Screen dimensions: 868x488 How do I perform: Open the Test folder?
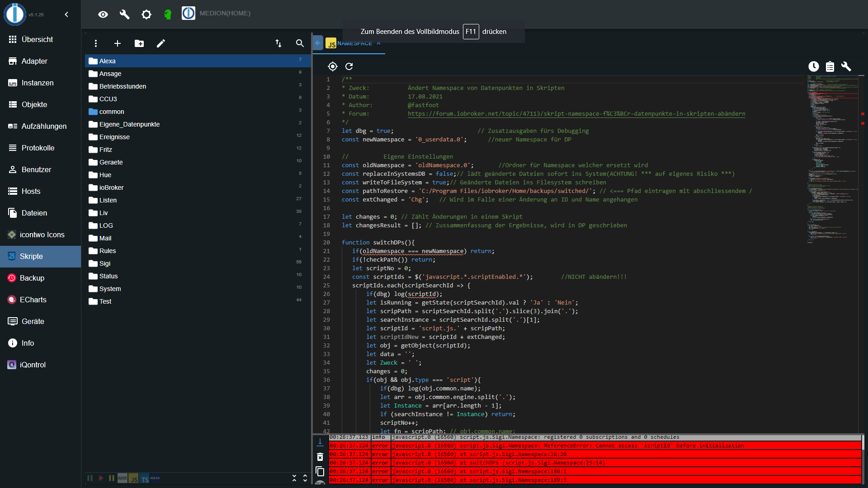pyautogui.click(x=198, y=301)
